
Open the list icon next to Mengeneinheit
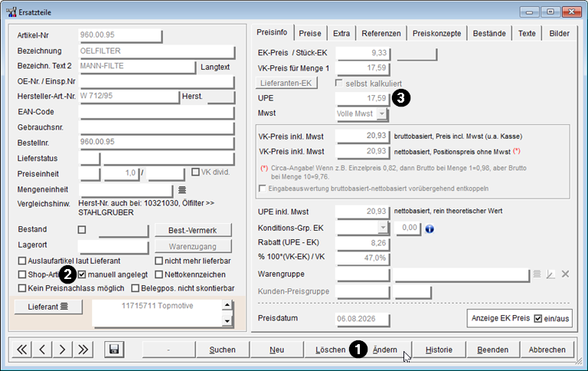click(x=182, y=190)
